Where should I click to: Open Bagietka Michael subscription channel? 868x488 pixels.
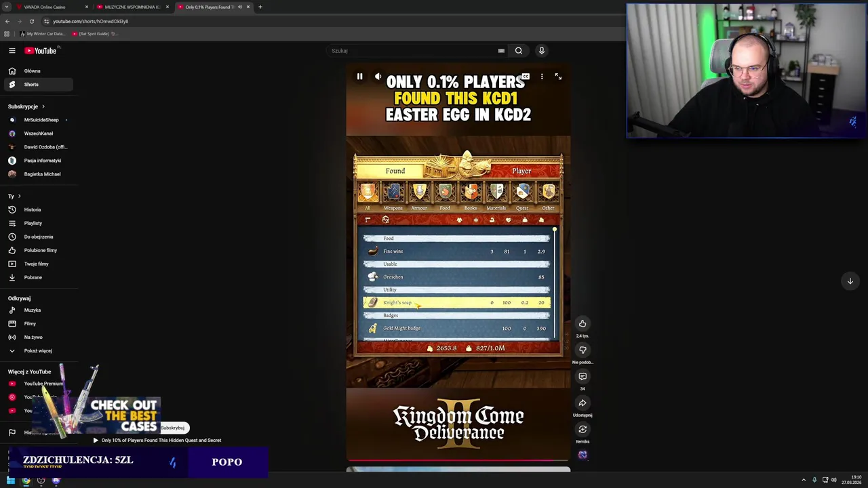[x=38, y=174]
